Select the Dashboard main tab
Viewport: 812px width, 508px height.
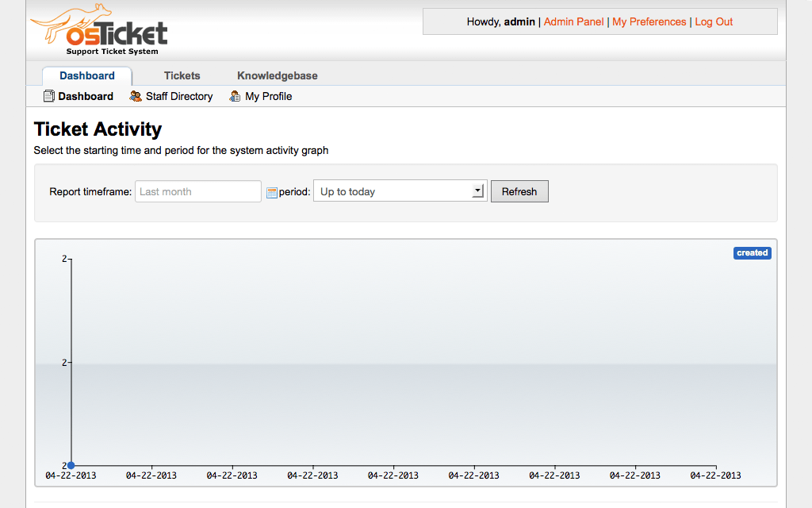point(87,75)
